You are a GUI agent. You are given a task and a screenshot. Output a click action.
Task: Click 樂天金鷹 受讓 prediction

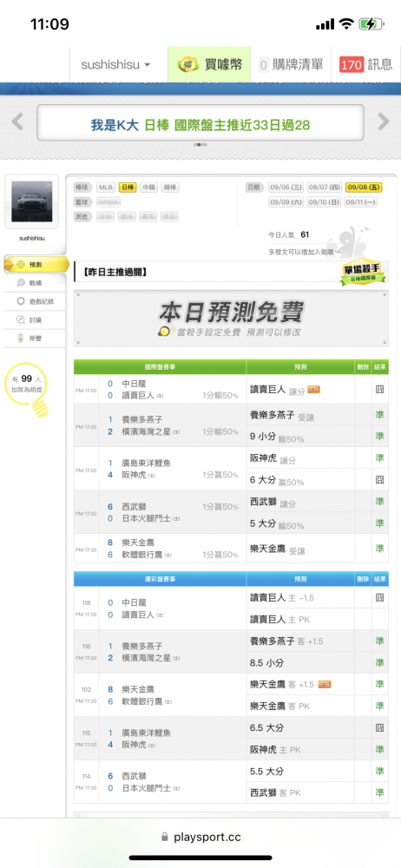278,549
